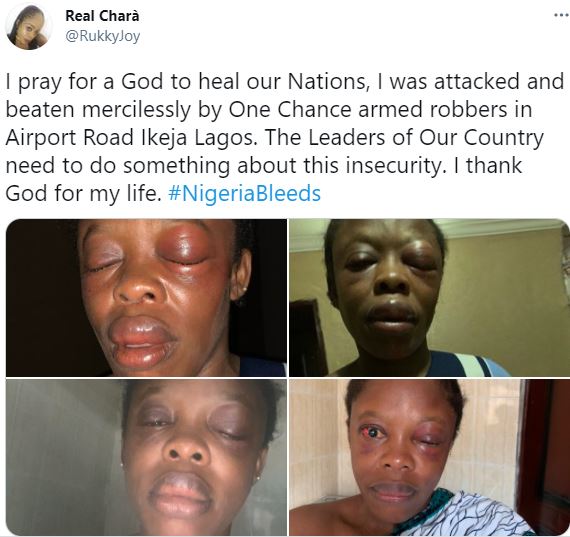Open the photo with the gray background
Image resolution: width=570 pixels, height=537 pixels.
146,457
